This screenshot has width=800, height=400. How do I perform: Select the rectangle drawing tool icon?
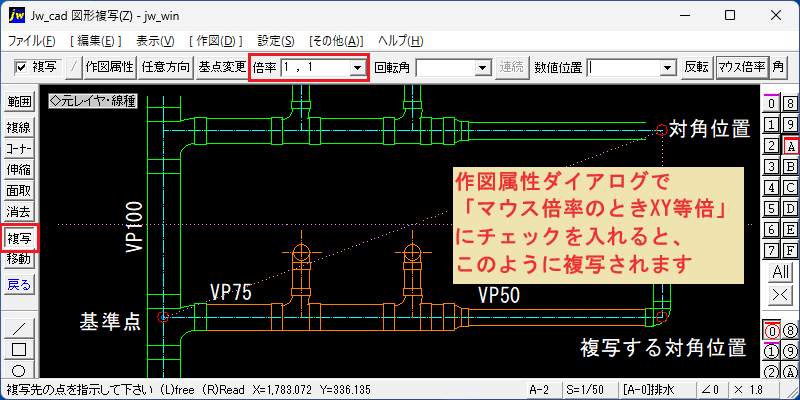coord(18,350)
